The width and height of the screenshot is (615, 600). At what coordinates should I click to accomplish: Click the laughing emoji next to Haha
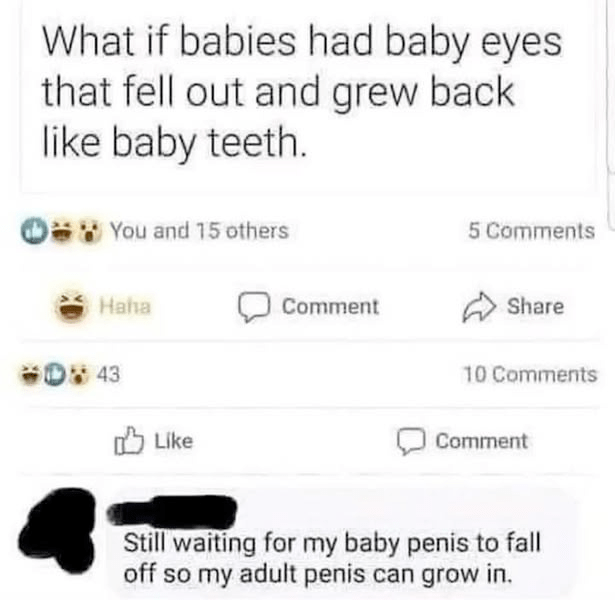coord(70,305)
